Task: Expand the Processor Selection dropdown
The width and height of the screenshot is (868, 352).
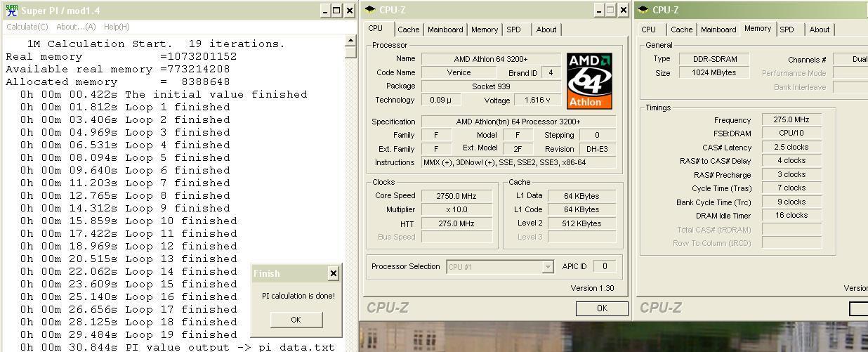Action: pyautogui.click(x=548, y=266)
